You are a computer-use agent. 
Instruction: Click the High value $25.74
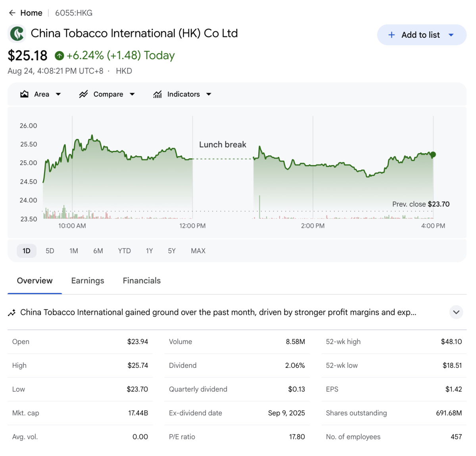pyautogui.click(x=138, y=366)
